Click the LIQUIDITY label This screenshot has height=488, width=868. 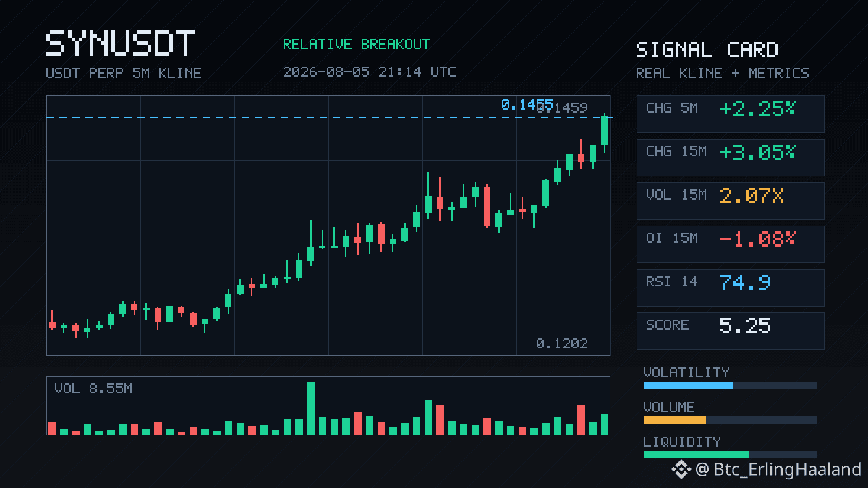682,442
